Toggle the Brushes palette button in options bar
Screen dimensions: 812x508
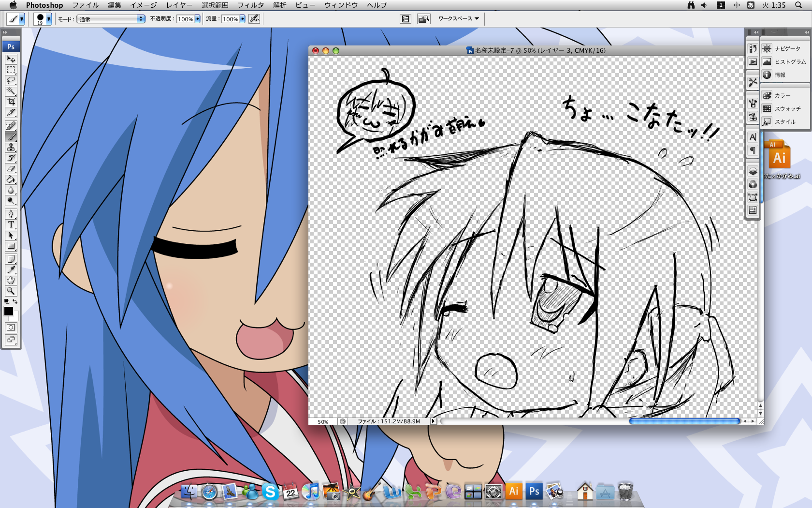406,19
